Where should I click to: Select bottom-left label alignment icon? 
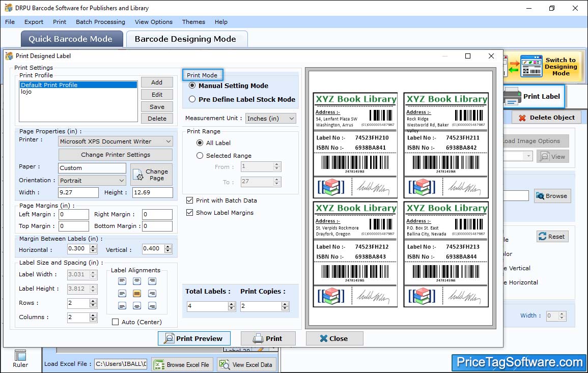point(122,306)
